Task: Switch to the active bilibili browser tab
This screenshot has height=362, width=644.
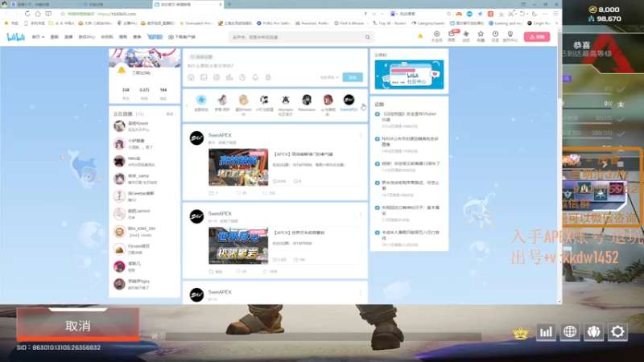Action: (x=188, y=5)
